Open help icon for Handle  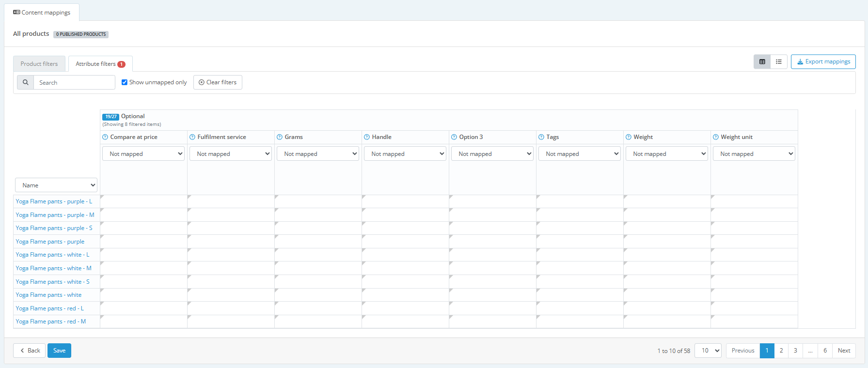click(367, 137)
